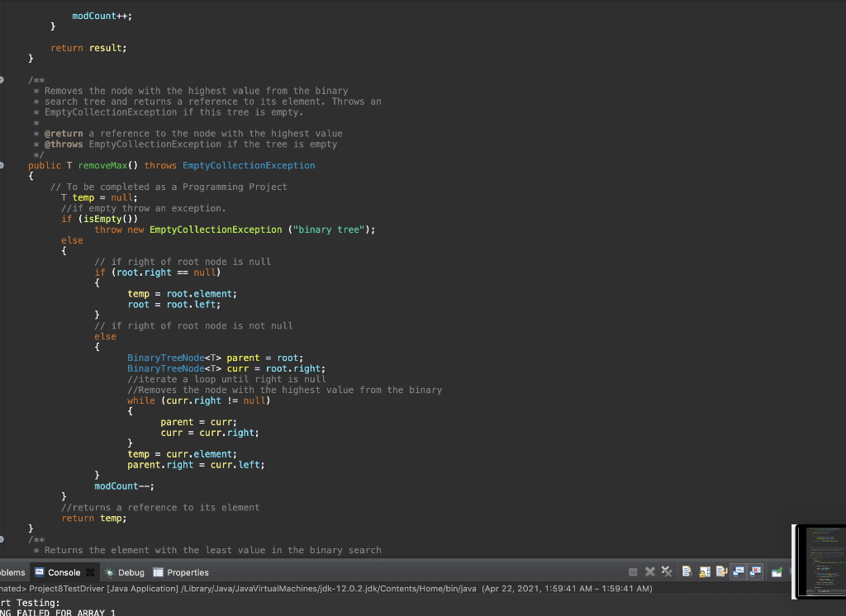This screenshot has height=616, width=846.
Task: Click the isEmpty() call in the if condition
Action: [x=108, y=219]
